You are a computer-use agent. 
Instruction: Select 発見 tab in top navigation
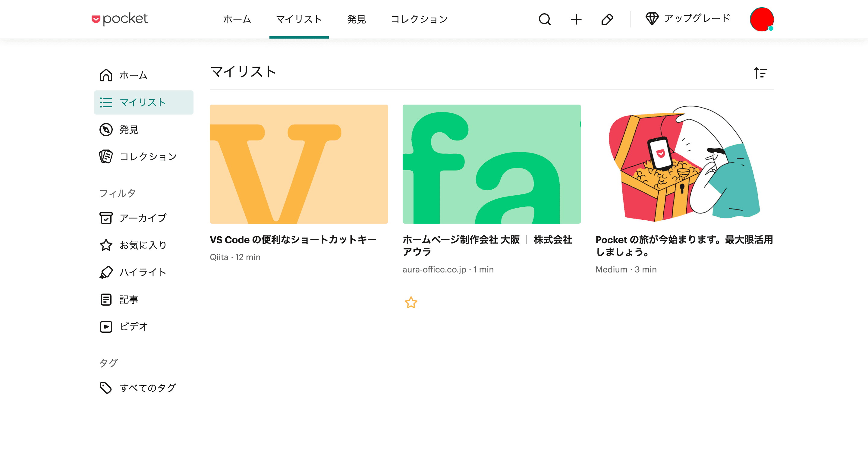(x=356, y=19)
